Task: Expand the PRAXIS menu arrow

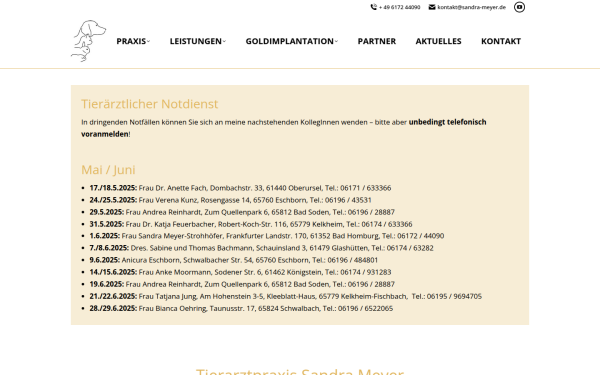Action: point(149,41)
